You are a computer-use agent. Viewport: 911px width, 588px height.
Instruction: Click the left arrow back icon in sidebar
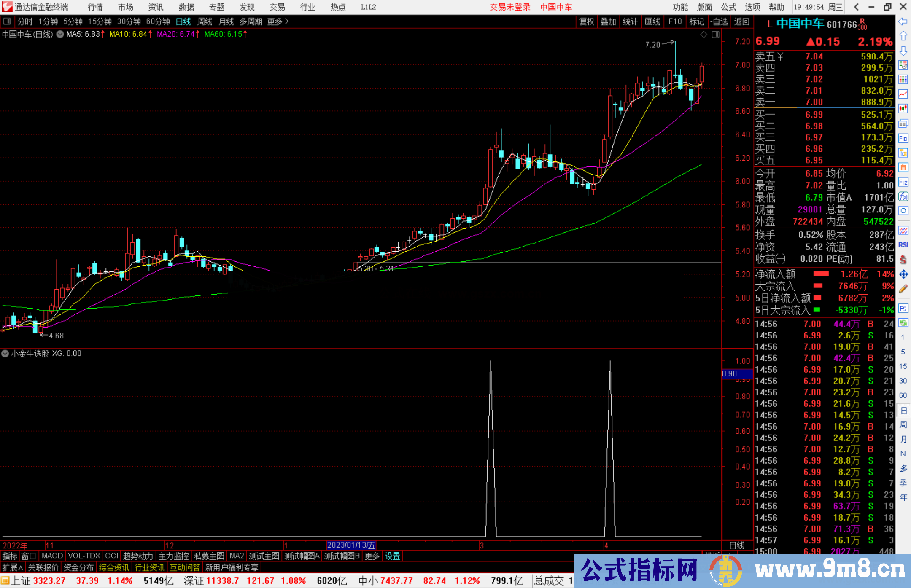[x=903, y=21]
